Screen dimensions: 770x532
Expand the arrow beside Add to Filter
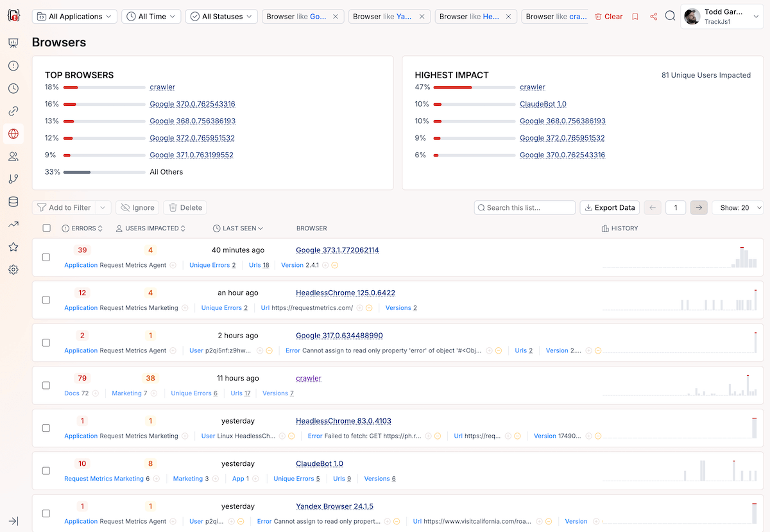(x=103, y=207)
